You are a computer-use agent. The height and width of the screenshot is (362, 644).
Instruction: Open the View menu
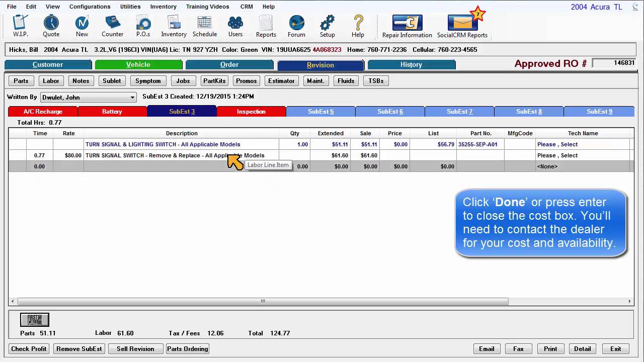pos(53,7)
